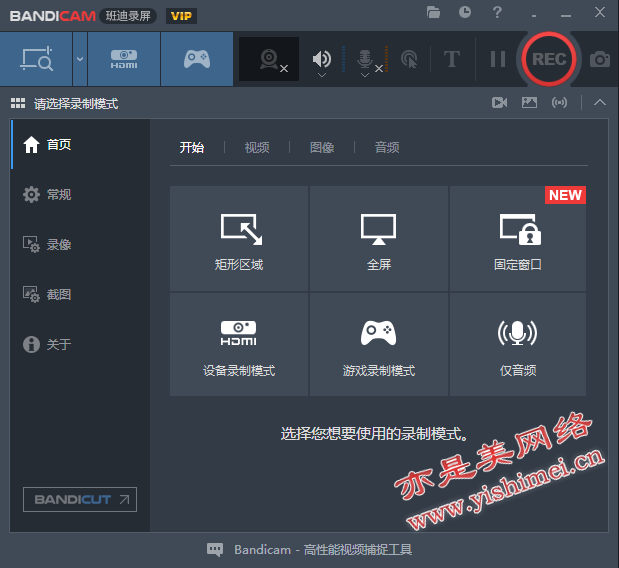
Task: Open the audio list icon in header
Action: (x=559, y=103)
